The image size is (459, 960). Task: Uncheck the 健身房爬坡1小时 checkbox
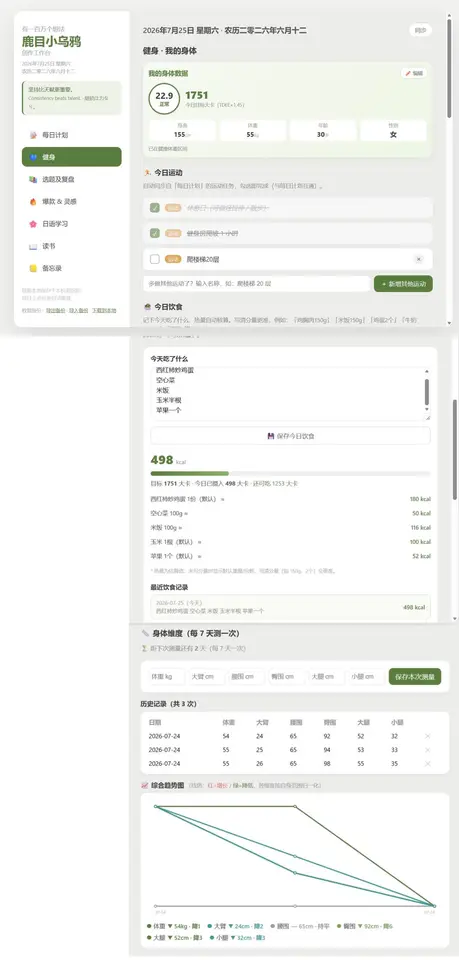pos(155,233)
